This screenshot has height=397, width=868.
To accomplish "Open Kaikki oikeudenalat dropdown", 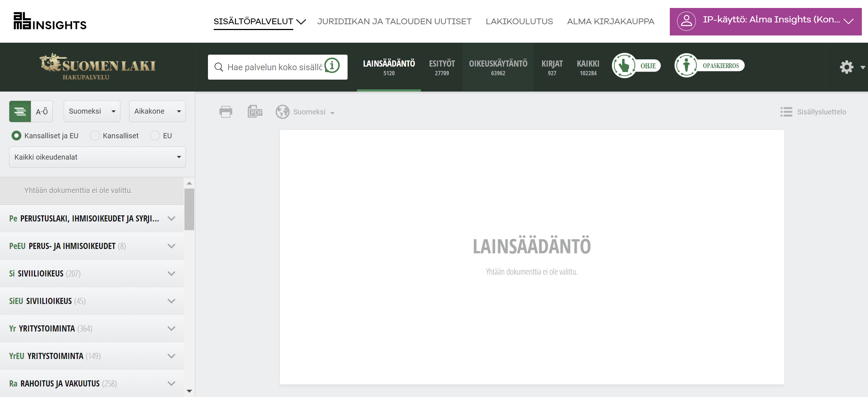I will pyautogui.click(x=97, y=157).
